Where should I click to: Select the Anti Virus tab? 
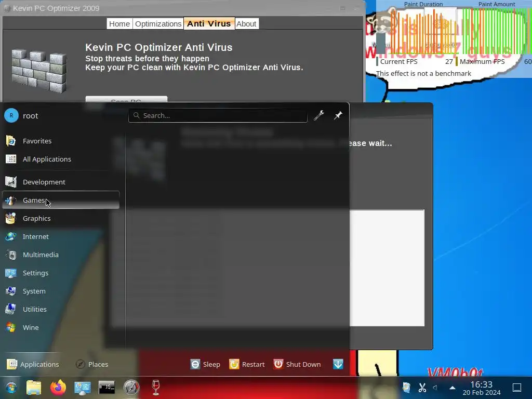(209, 24)
